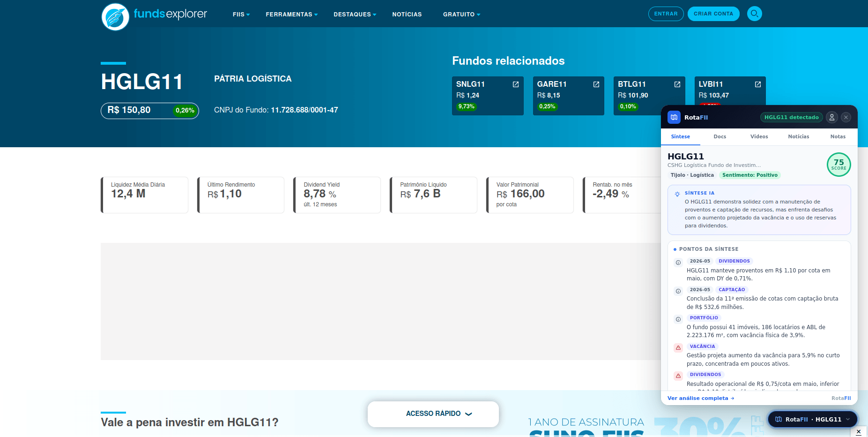This screenshot has width=868, height=437.
Task: Expand the Acesso Rápido dropdown
Action: 433,414
